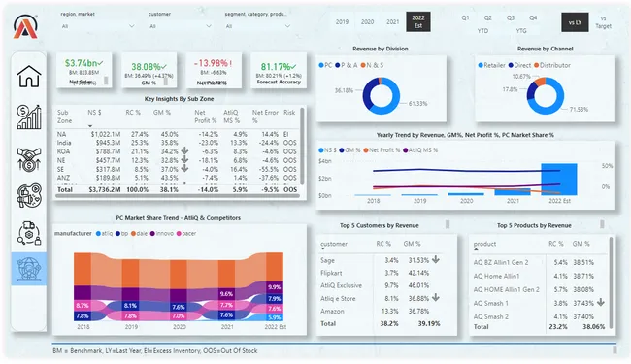Select the 2019 year button
Image resolution: width=631 pixels, height=364 pixels.
tap(342, 21)
